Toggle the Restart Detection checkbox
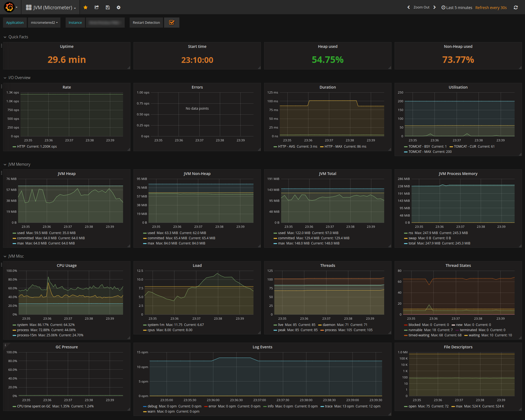 click(x=172, y=22)
